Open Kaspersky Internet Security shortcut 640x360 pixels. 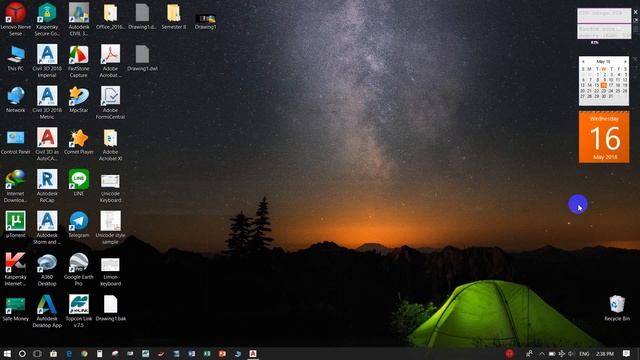pos(16,269)
